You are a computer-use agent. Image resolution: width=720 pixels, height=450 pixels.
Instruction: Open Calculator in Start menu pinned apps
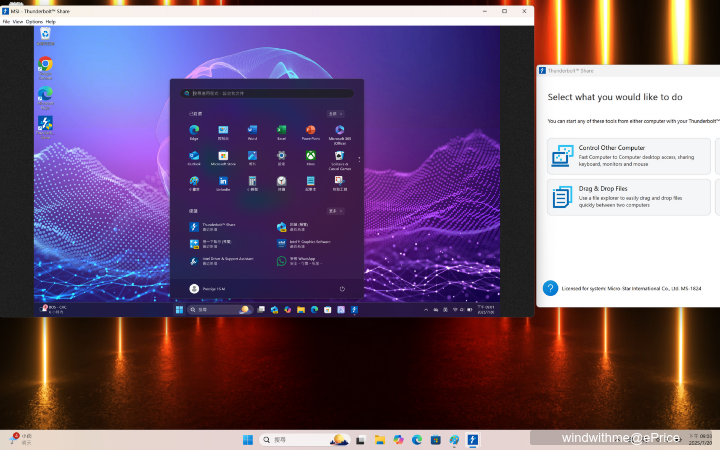coord(252,183)
